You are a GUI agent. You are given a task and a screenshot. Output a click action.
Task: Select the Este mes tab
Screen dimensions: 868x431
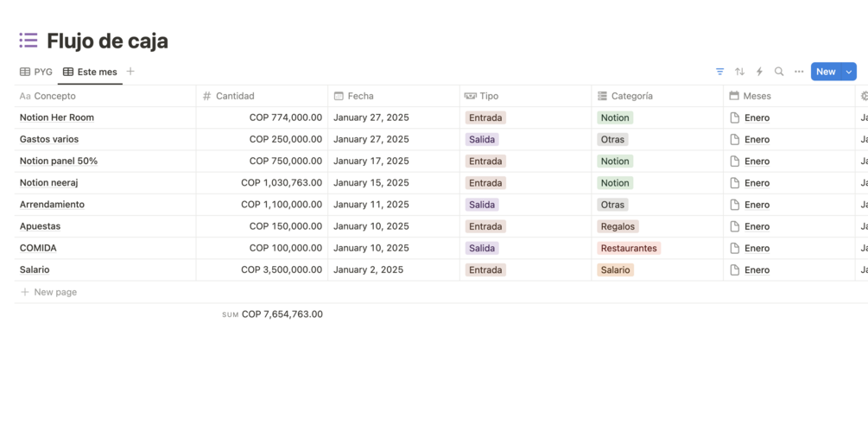[x=90, y=72]
